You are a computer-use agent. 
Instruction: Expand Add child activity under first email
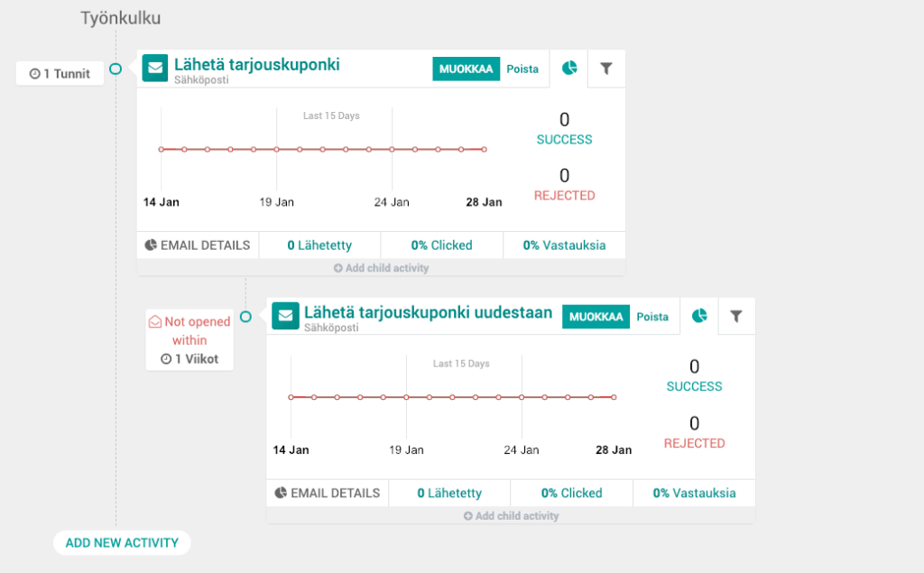point(380,268)
